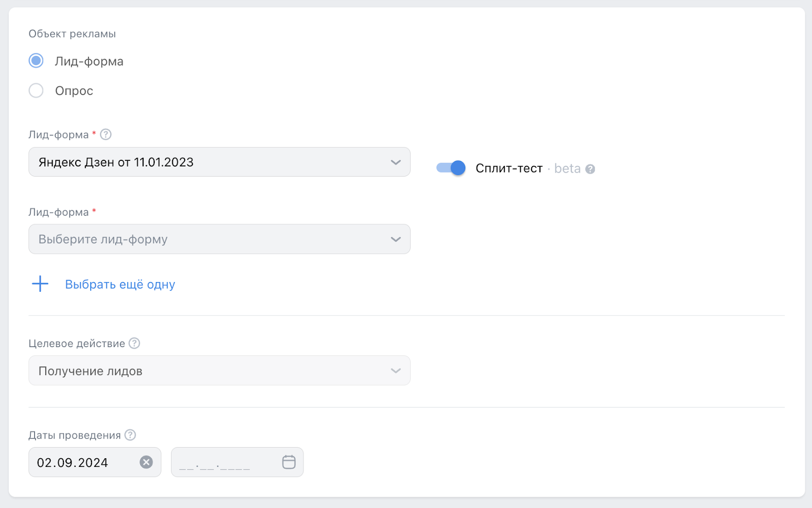Select the Лид-форма radio button

(36, 61)
